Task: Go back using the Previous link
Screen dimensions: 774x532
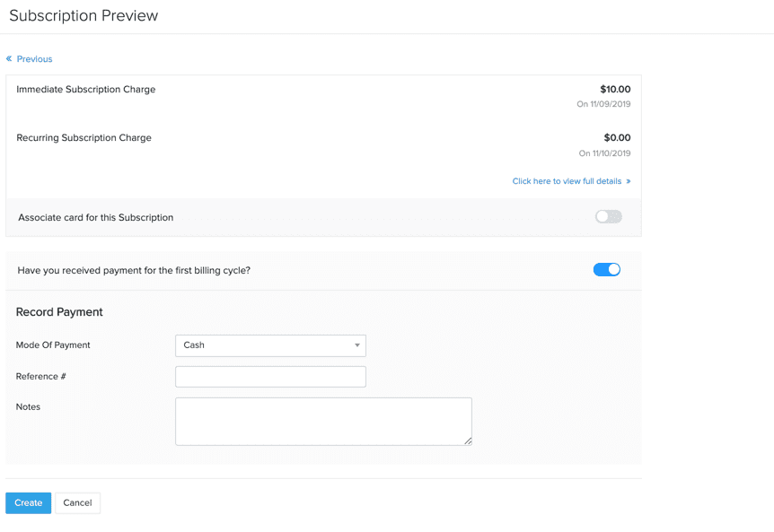Action: pos(34,58)
